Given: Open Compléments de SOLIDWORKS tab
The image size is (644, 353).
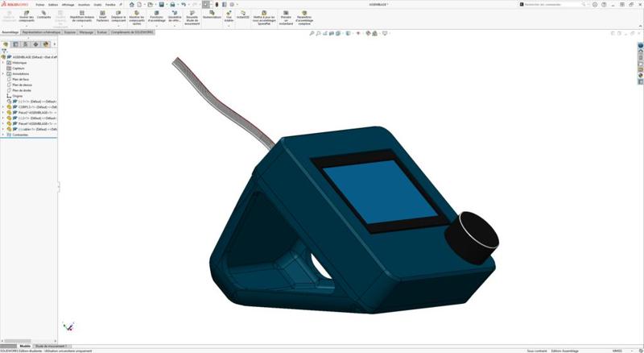Looking at the screenshot, I should tap(132, 31).
